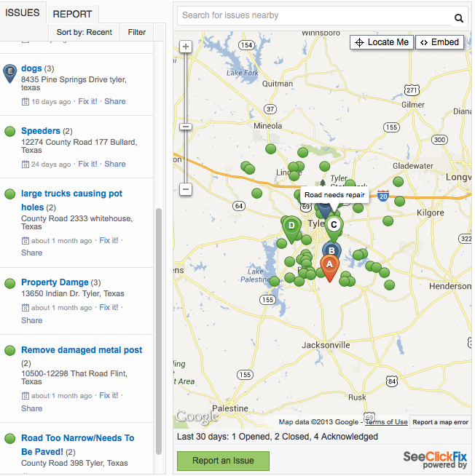This screenshot has height=476, width=475.
Task: Select the blue marker B on map
Action: tap(331, 250)
